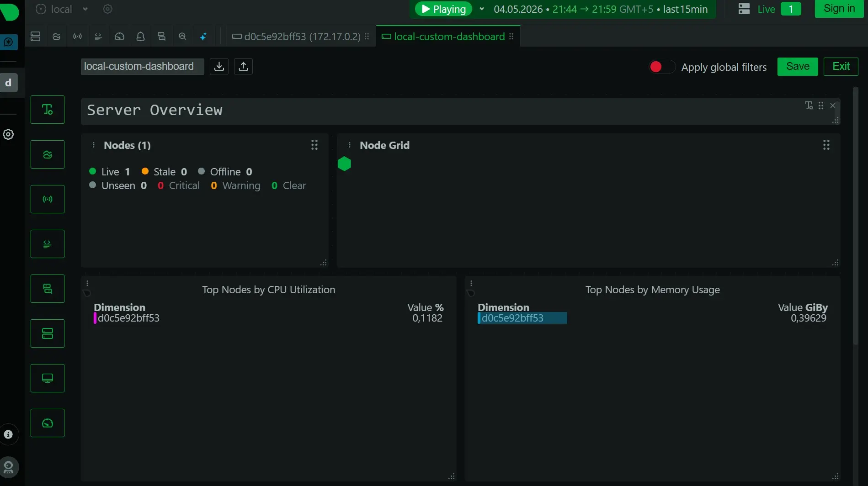Viewport: 868px width, 486px height.
Task: Open the Logs icon in toolbar
Action: [98, 37]
